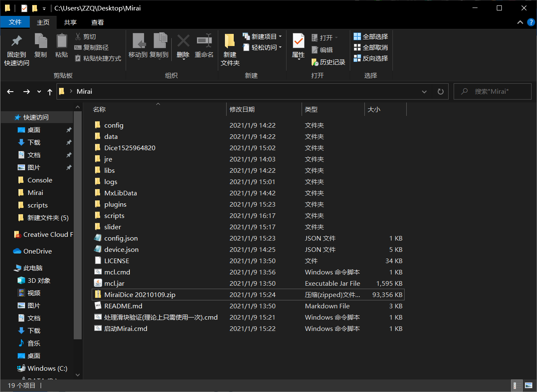The image size is (537, 392).
Task: Click the Delete (删除) X icon
Action: [x=183, y=41]
